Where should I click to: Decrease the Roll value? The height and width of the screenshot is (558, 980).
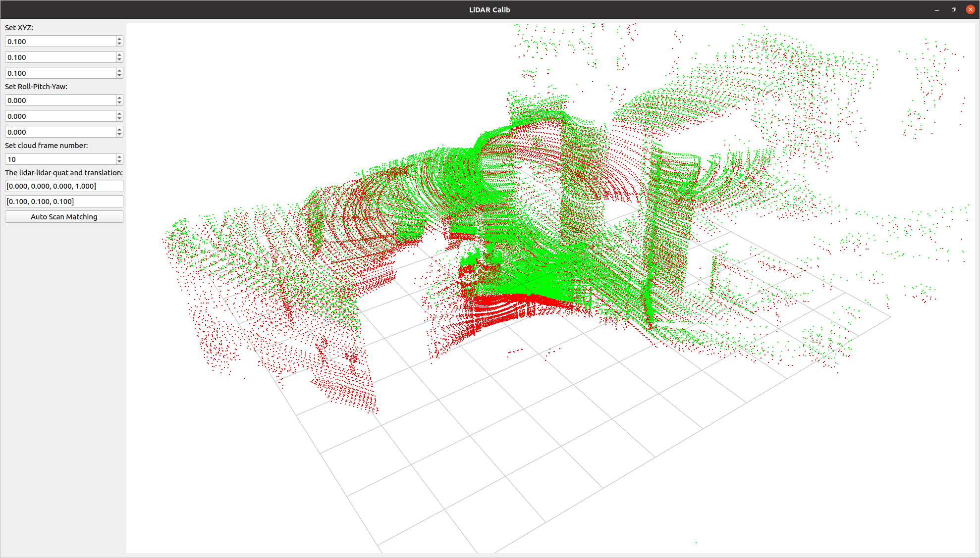[x=119, y=102]
